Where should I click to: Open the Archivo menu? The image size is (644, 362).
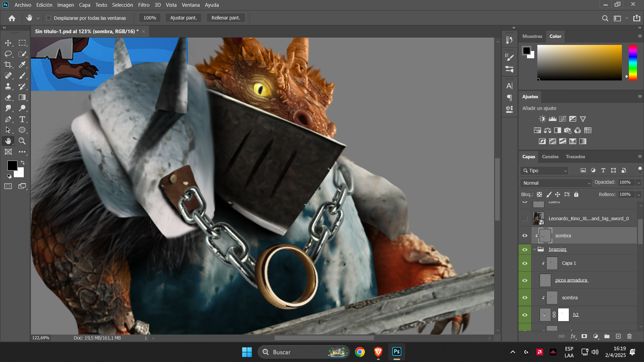click(23, 5)
